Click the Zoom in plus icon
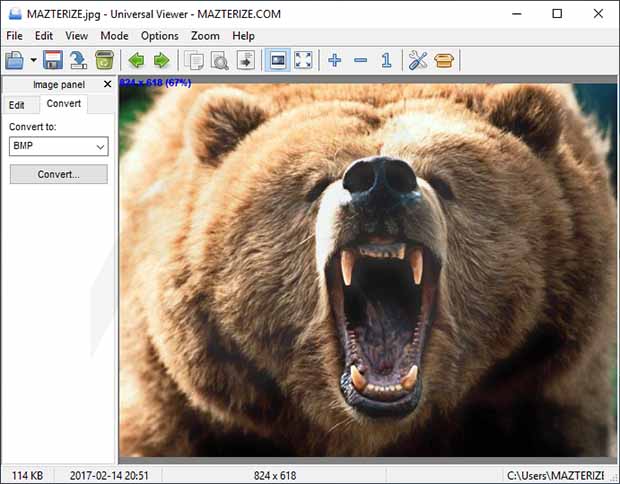 [335, 60]
